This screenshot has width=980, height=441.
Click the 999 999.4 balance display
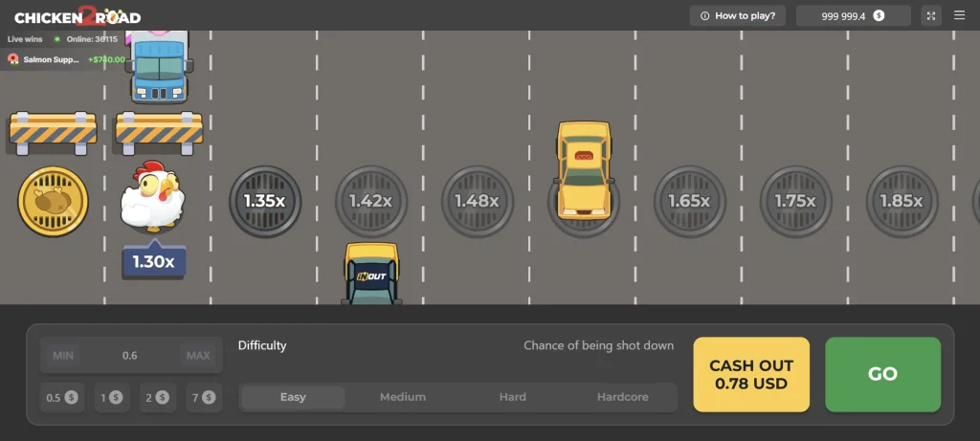[x=853, y=15]
